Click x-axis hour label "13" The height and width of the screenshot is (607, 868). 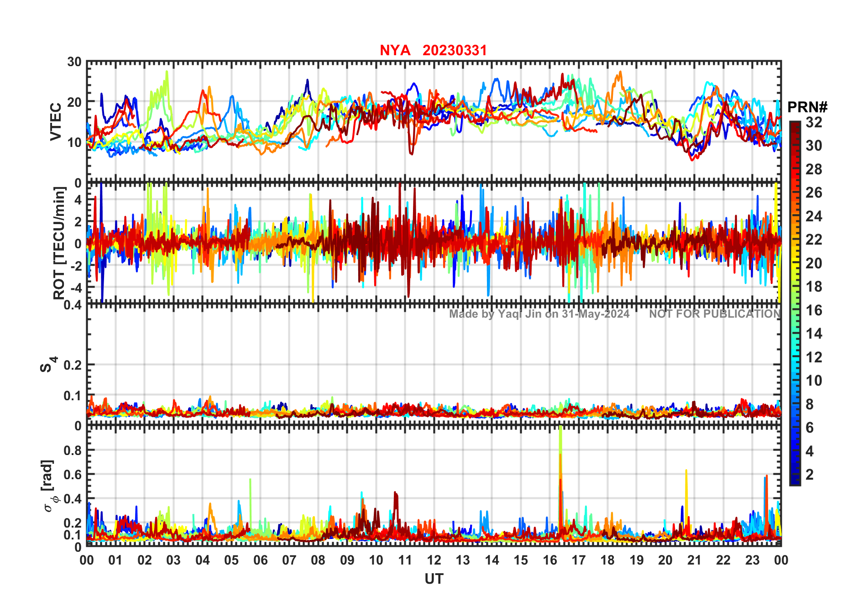[x=463, y=560]
